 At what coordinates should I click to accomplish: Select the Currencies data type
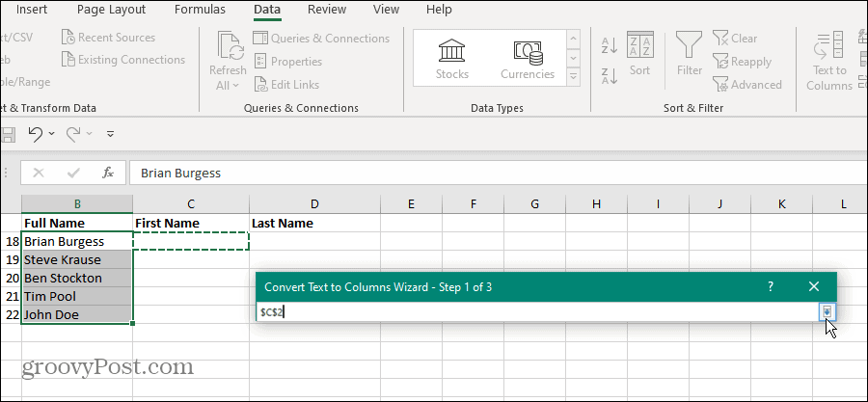click(x=528, y=51)
